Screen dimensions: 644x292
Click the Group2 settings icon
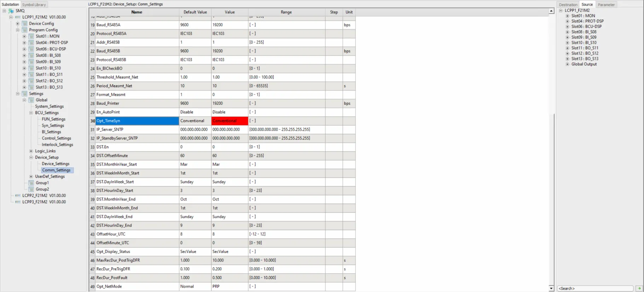31,189
